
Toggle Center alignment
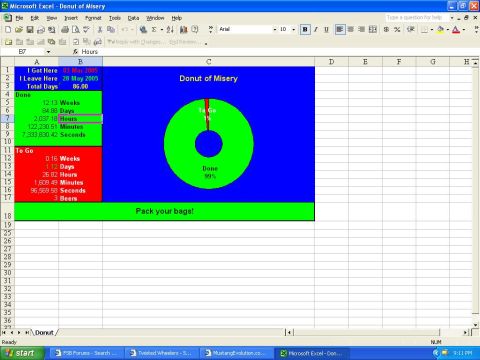(351, 30)
